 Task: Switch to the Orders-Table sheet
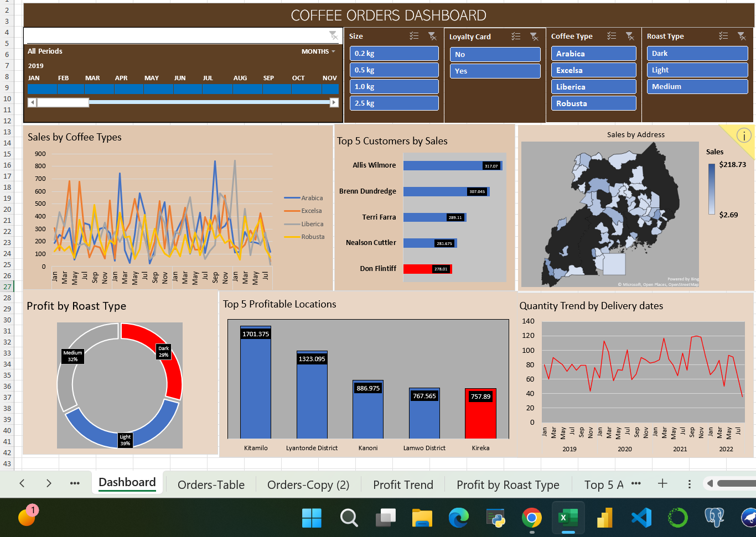pyautogui.click(x=211, y=484)
